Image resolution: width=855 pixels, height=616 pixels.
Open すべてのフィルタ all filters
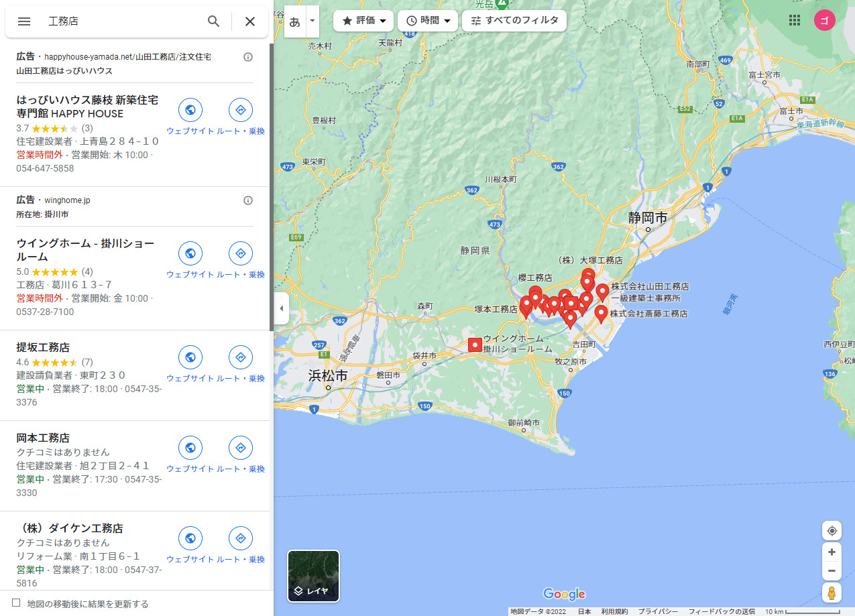(x=514, y=21)
